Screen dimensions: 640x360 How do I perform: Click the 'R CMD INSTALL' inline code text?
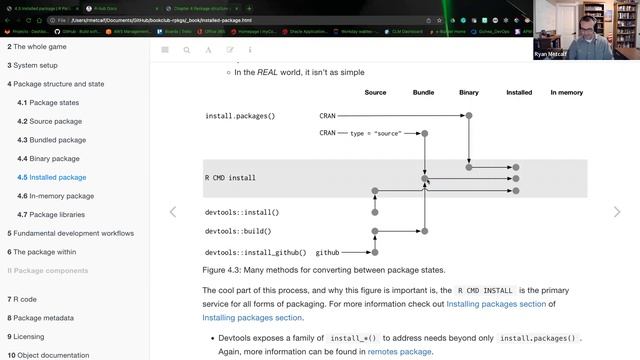pos(485,291)
